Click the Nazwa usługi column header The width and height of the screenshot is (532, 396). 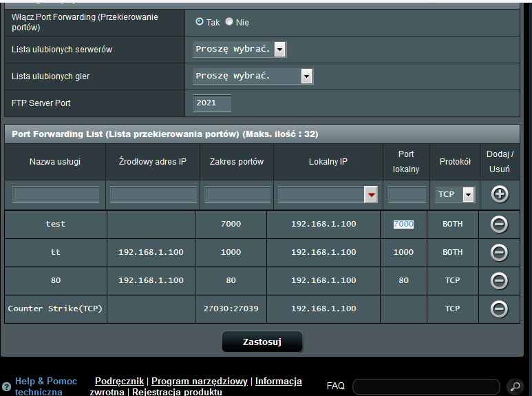(x=55, y=162)
